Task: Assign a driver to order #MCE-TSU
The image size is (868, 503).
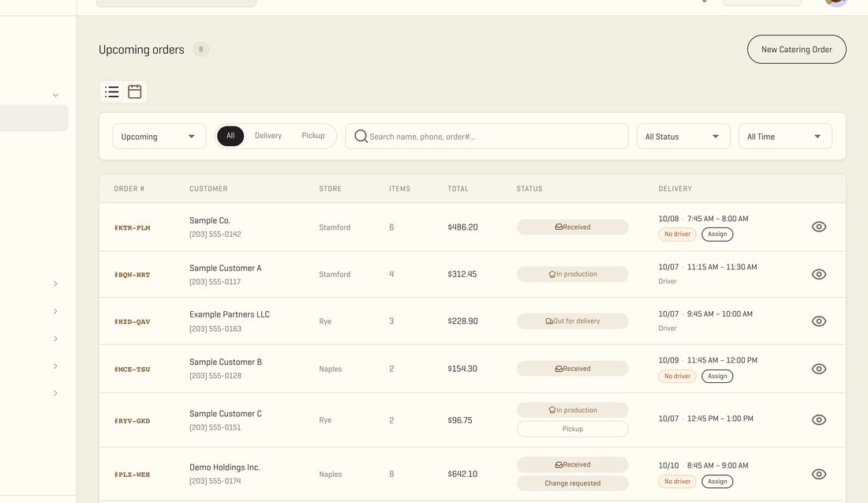Action: point(717,376)
